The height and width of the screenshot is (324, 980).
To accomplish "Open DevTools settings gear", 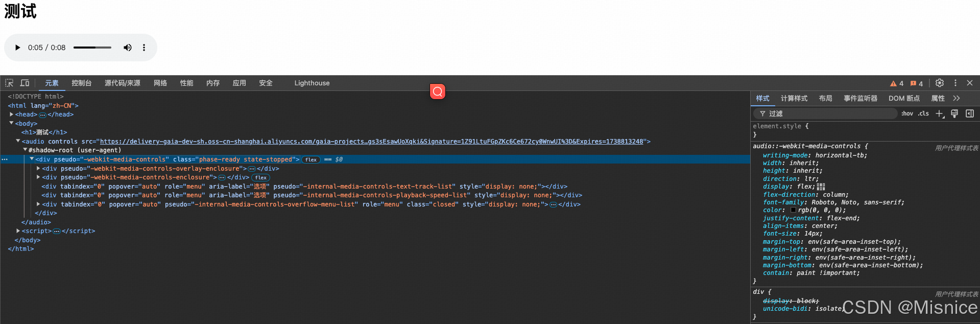I will tap(940, 83).
